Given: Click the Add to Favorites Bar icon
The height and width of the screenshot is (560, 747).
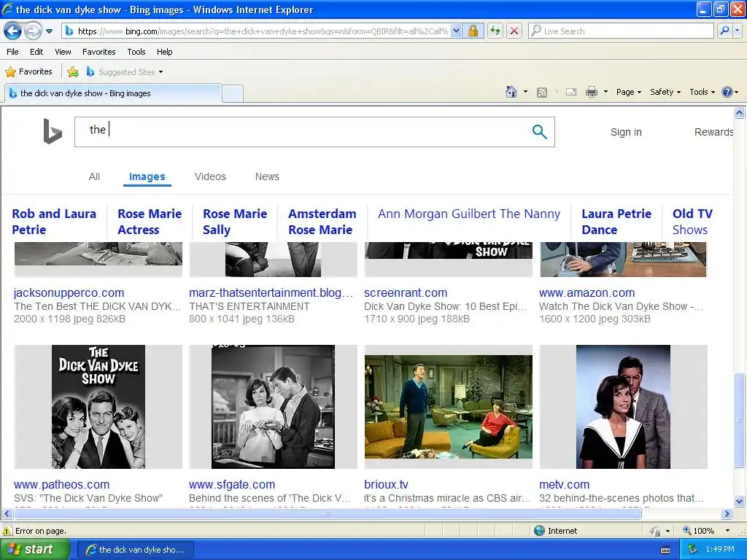Looking at the screenshot, I should pos(73,72).
